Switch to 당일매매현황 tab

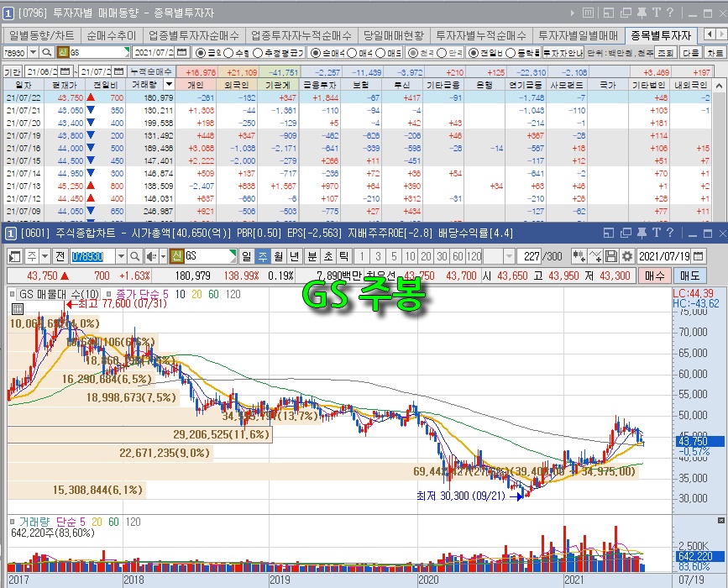(394, 35)
